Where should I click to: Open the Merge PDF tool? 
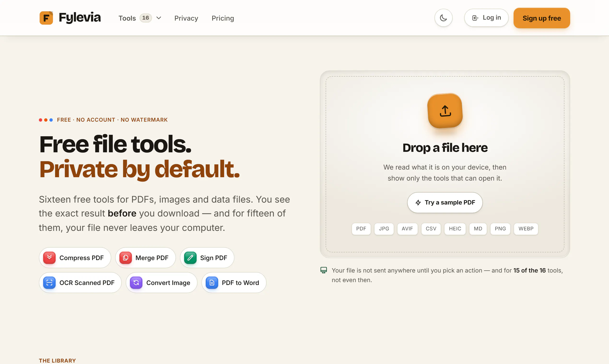point(145,258)
